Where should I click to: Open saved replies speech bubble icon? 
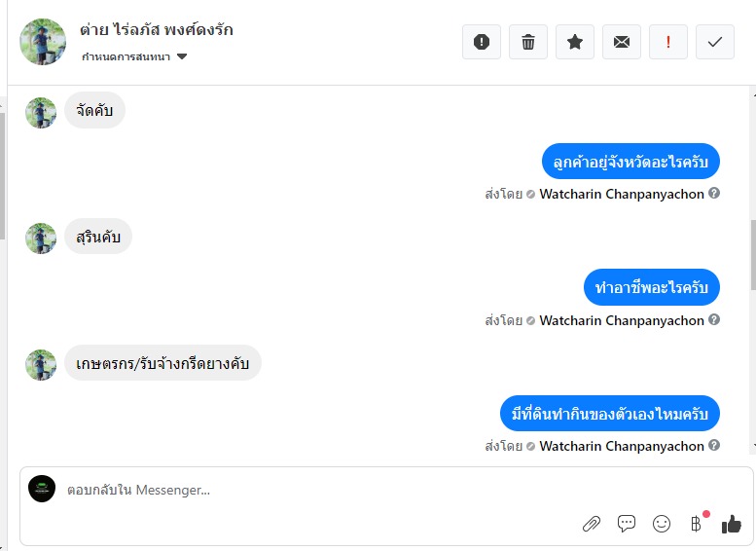[x=627, y=524]
